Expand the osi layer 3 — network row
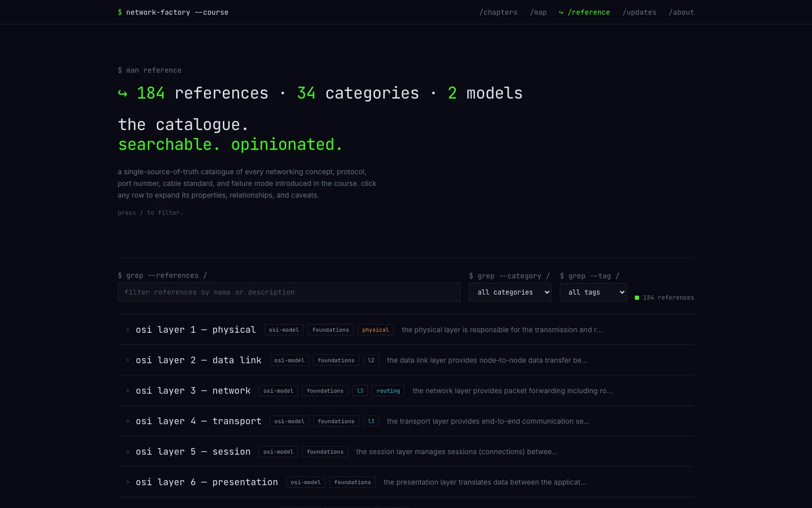 pos(406,391)
